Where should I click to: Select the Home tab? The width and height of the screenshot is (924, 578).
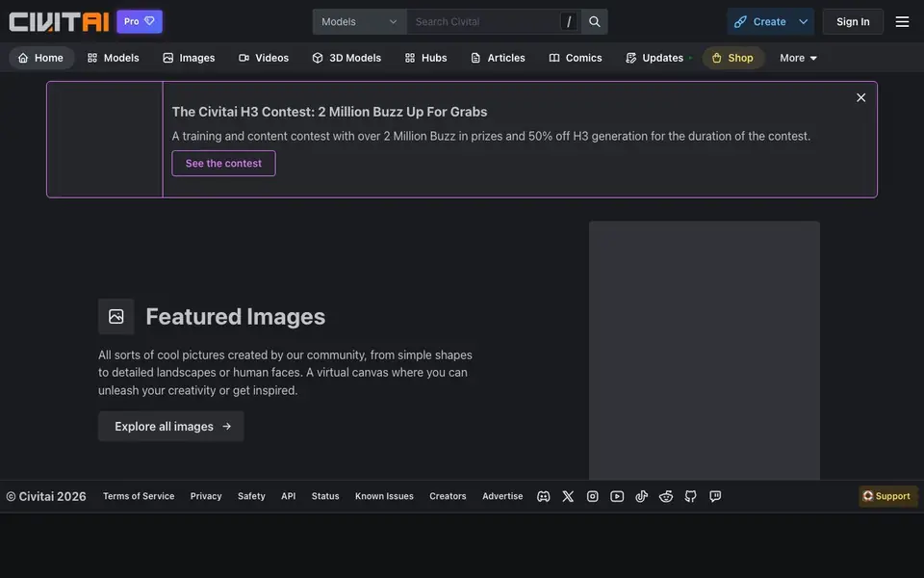coord(40,58)
